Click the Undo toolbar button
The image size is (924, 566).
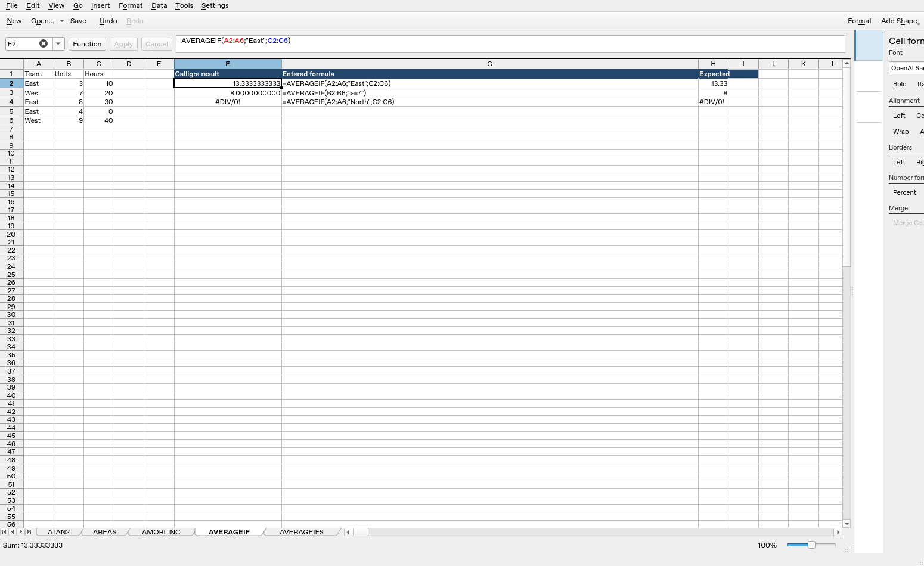[x=108, y=21]
